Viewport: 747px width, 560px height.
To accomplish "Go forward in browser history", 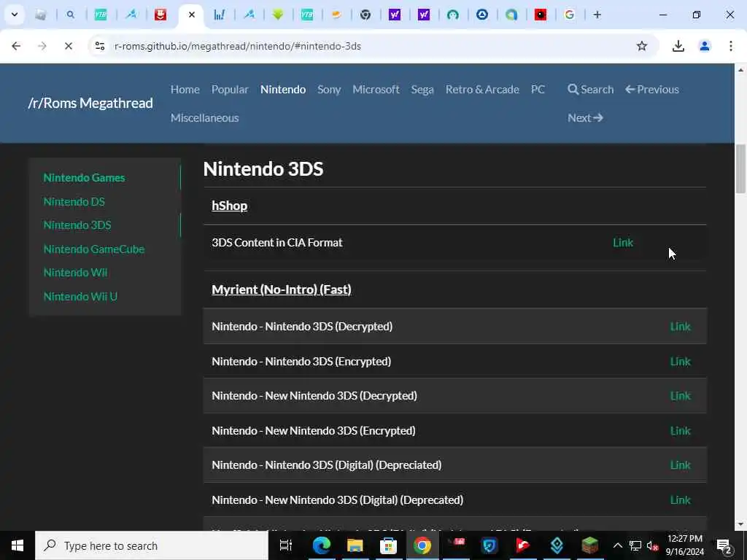I will tap(42, 46).
